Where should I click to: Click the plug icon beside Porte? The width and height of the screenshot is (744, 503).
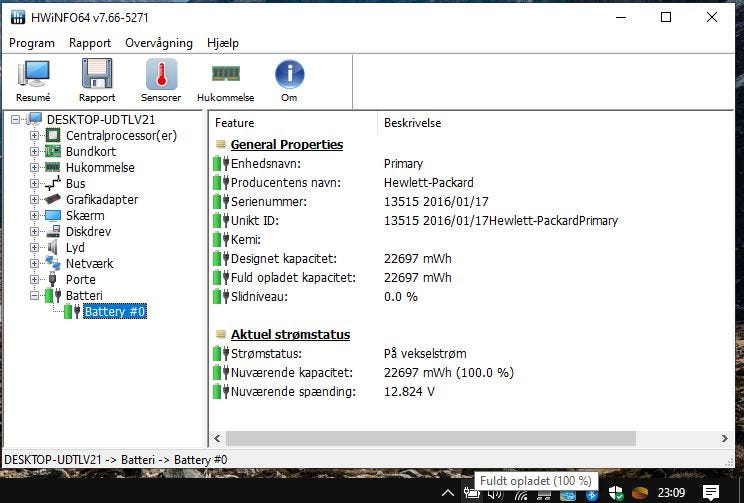(53, 279)
